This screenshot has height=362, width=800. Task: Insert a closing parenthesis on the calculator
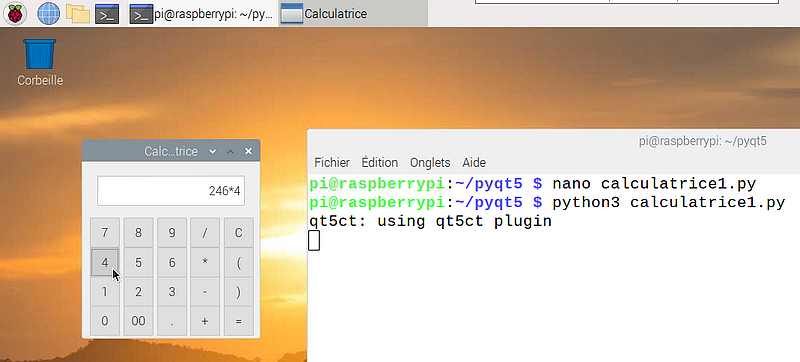[x=238, y=292]
